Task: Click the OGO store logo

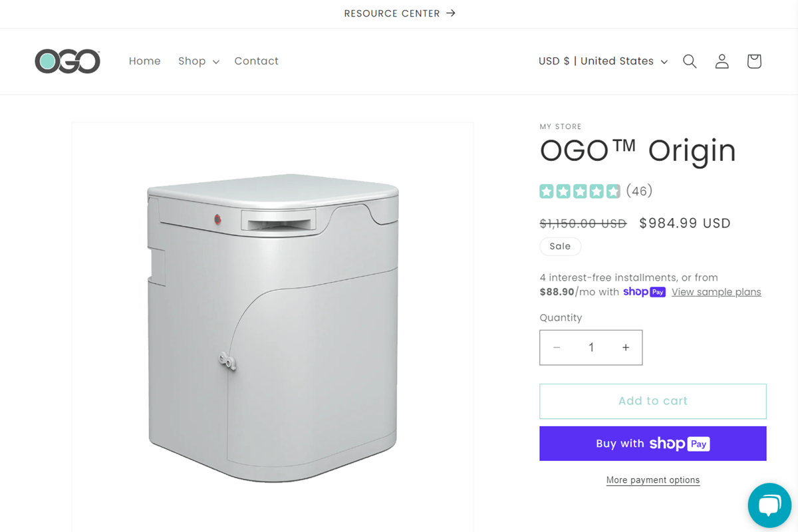Action: pos(67,61)
